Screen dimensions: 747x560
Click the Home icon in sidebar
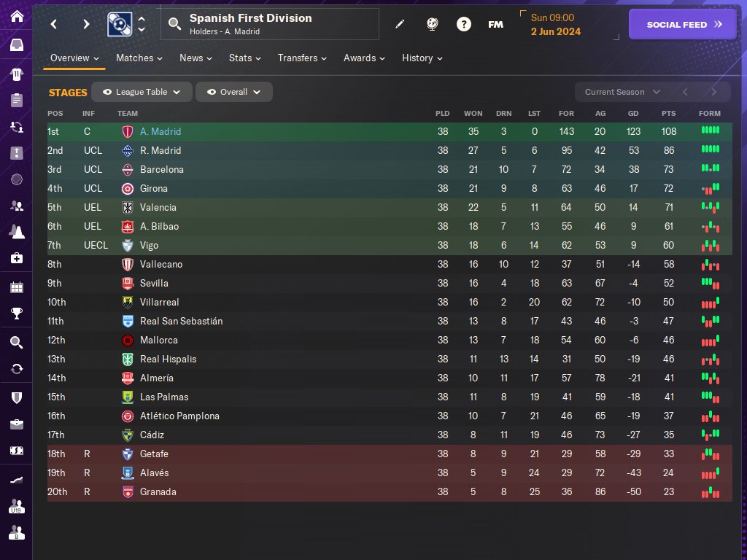click(16, 17)
